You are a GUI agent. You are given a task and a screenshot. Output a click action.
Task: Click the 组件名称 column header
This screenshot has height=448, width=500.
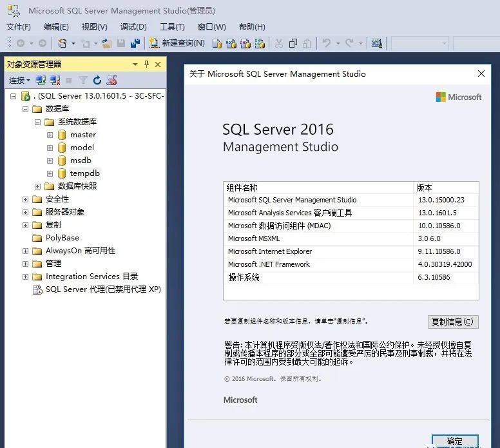318,188
